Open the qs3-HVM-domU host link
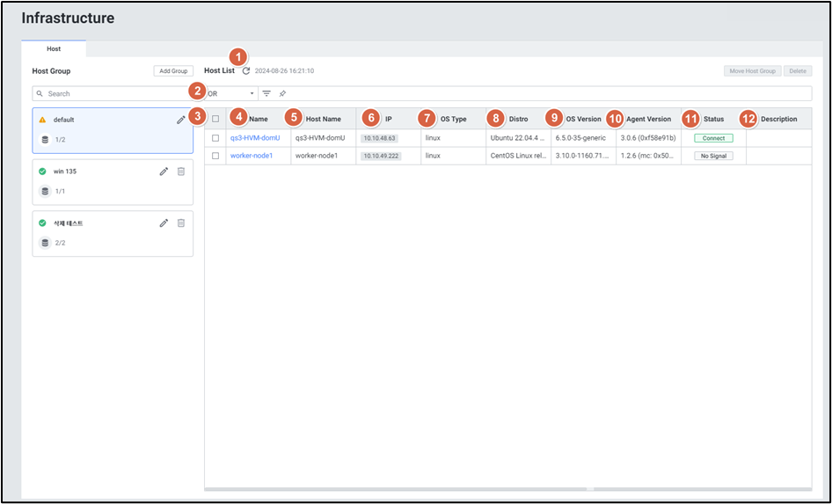This screenshot has width=832, height=504. (x=254, y=138)
